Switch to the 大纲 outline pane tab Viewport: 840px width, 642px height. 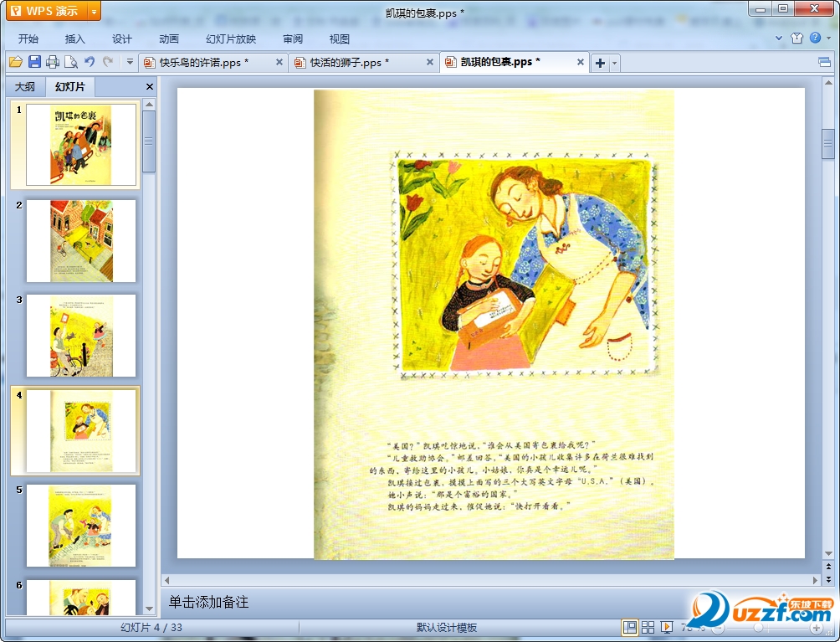pyautogui.click(x=24, y=87)
